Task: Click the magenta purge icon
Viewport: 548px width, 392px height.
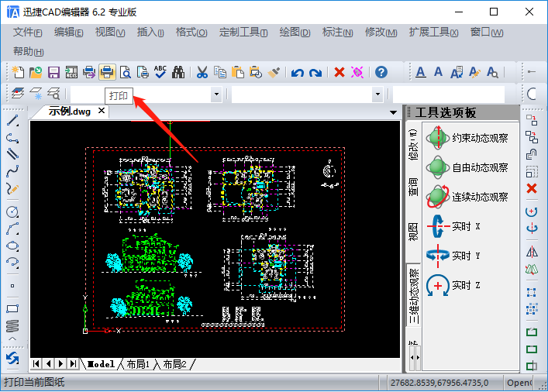Action: coord(357,72)
